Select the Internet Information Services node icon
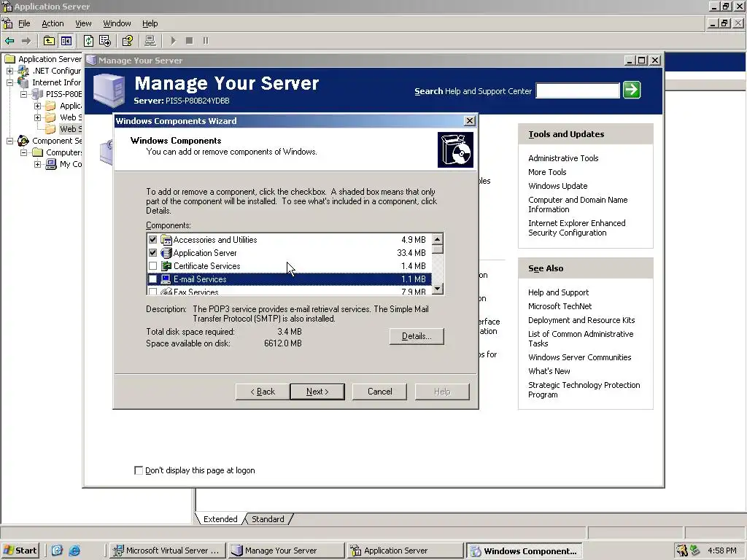The image size is (747, 560). (23, 82)
